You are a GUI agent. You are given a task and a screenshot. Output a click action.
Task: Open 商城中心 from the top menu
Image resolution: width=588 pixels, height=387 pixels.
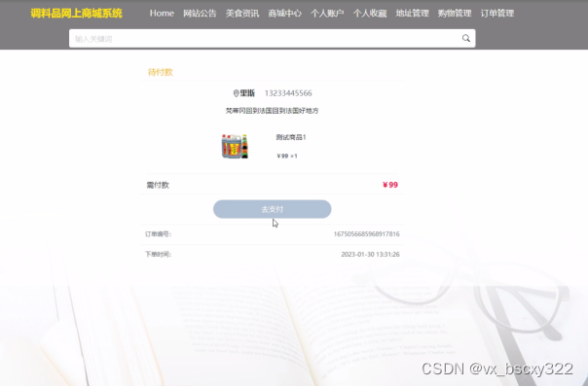(284, 14)
